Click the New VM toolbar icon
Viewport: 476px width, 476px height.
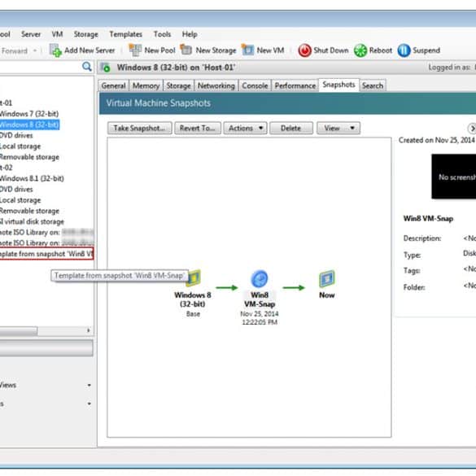click(247, 50)
